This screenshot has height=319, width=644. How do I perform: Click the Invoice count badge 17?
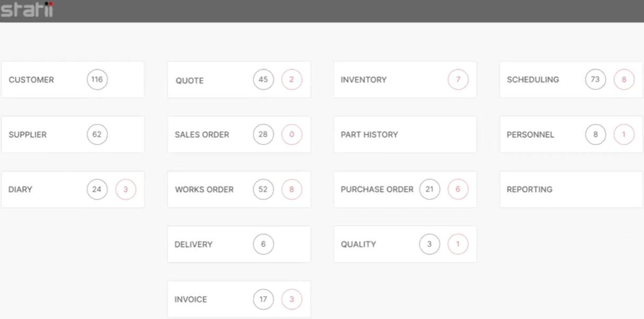click(263, 299)
